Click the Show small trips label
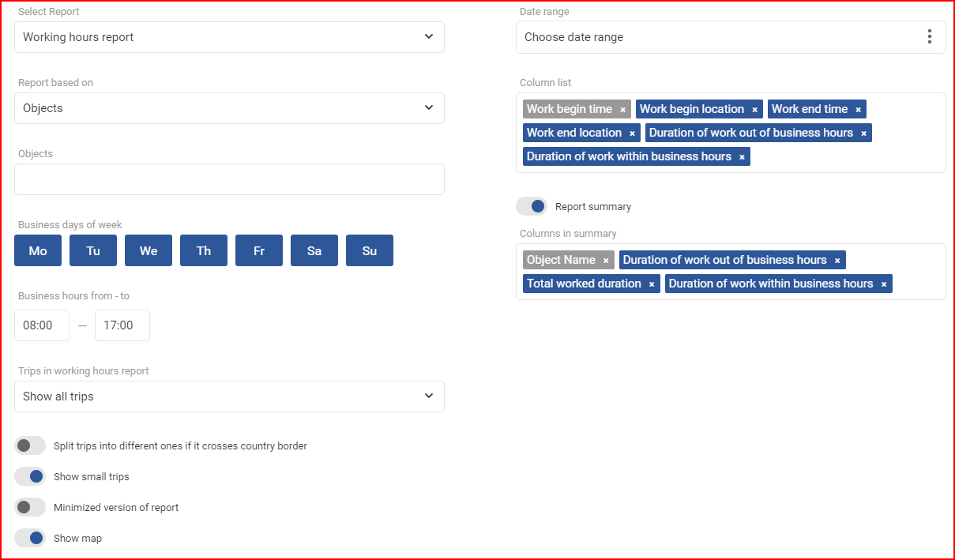The image size is (955, 560). tap(92, 477)
